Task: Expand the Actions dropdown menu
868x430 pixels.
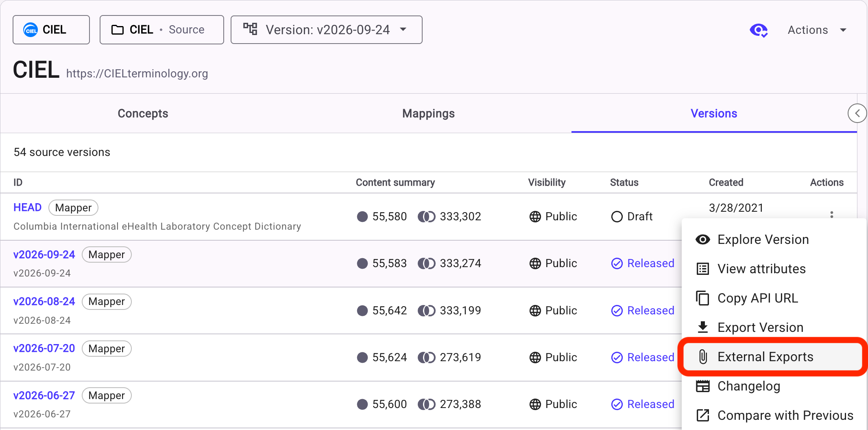Action: click(x=817, y=30)
